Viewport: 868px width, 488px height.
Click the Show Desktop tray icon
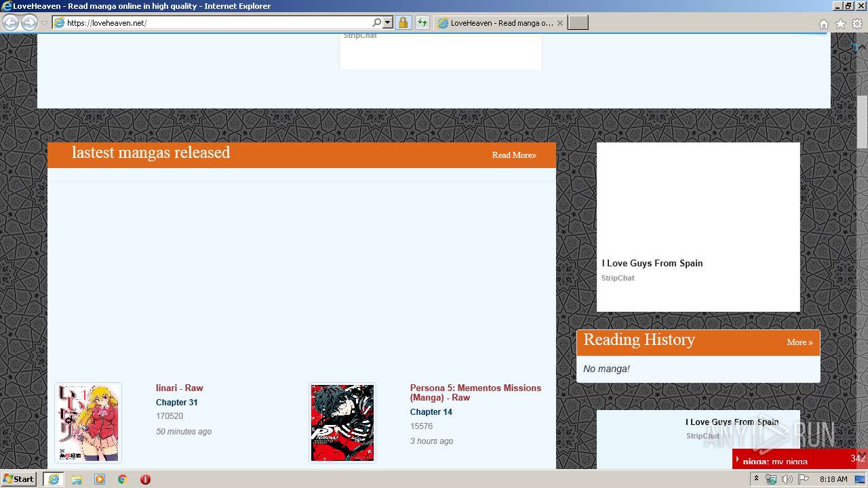(860, 479)
